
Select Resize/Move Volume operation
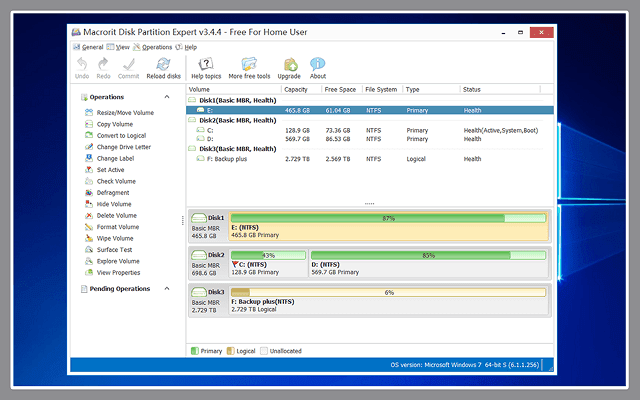click(x=124, y=113)
